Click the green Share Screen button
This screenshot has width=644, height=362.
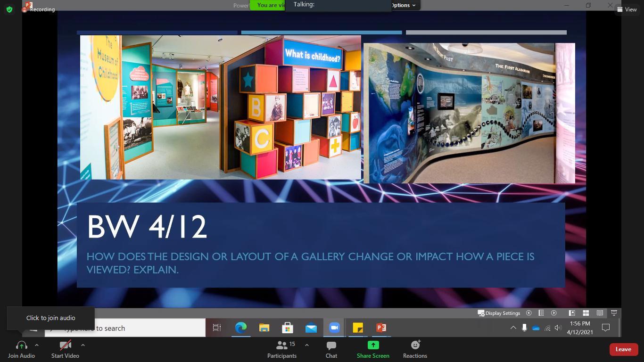373,349
